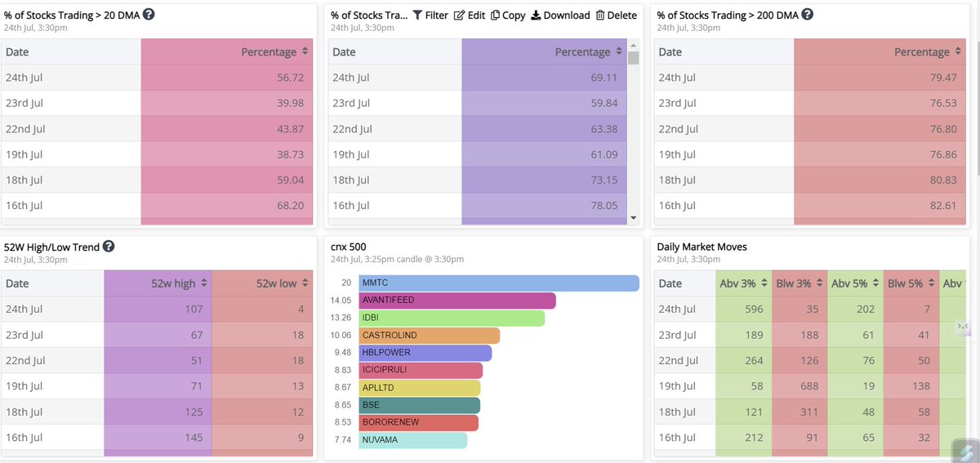Click the APLLTD bar
This screenshot has height=463, width=980.
tap(420, 388)
